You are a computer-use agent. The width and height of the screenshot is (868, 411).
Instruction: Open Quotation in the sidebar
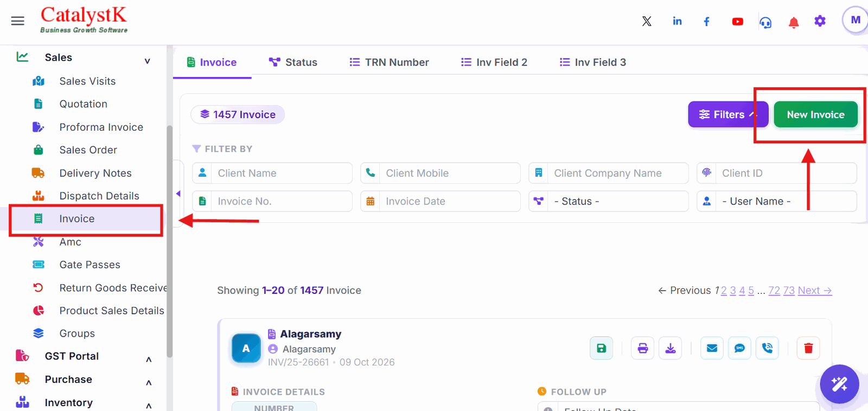click(84, 104)
